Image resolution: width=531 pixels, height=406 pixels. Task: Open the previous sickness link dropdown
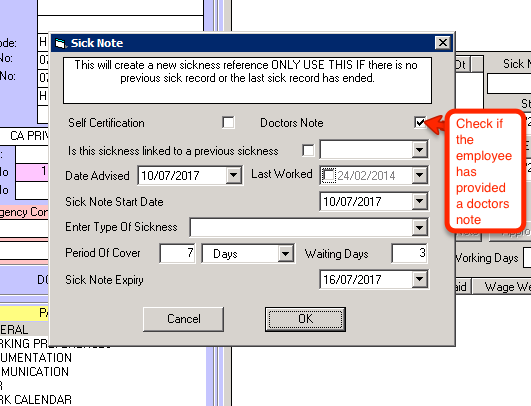coord(419,150)
